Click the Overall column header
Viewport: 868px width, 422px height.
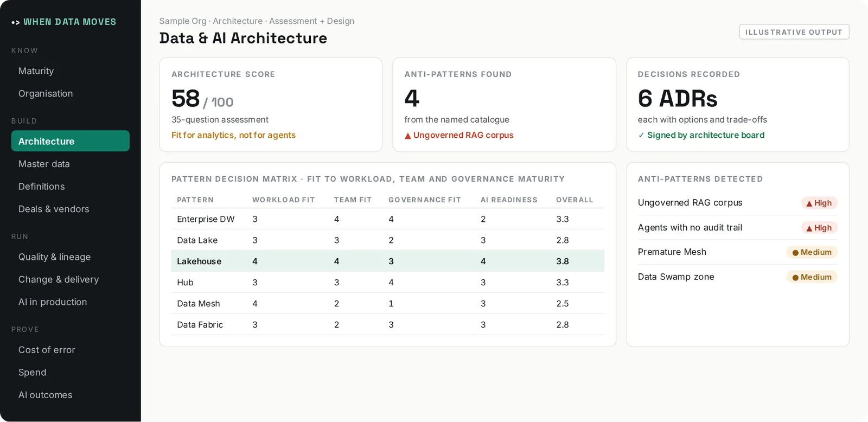[x=575, y=200]
